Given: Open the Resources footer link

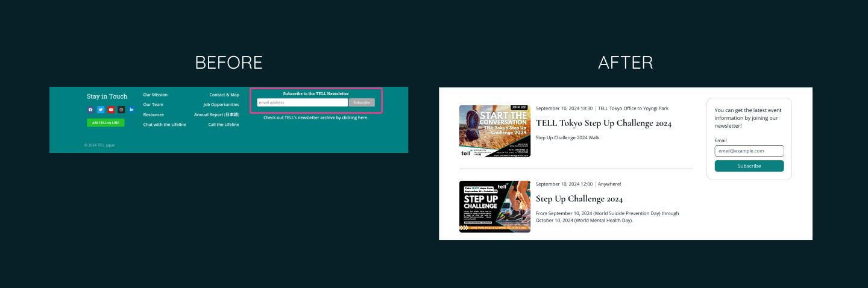Looking at the screenshot, I should click(x=154, y=114).
